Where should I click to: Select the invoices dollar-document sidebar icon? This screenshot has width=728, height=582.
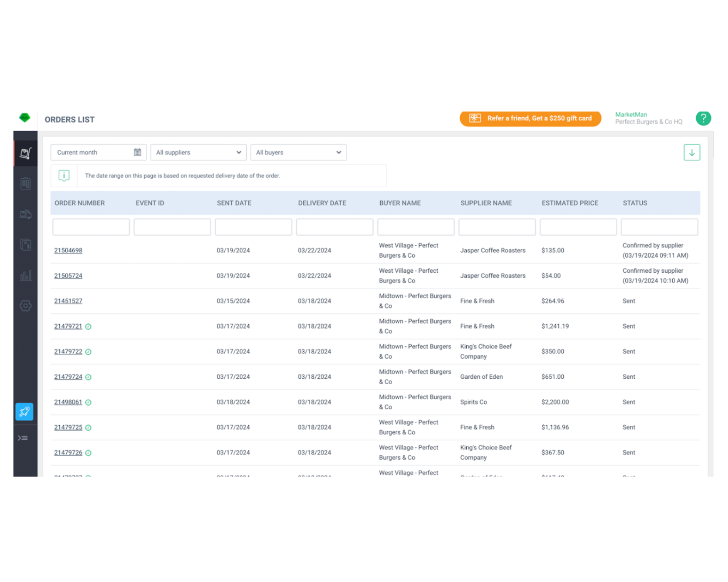point(25,244)
